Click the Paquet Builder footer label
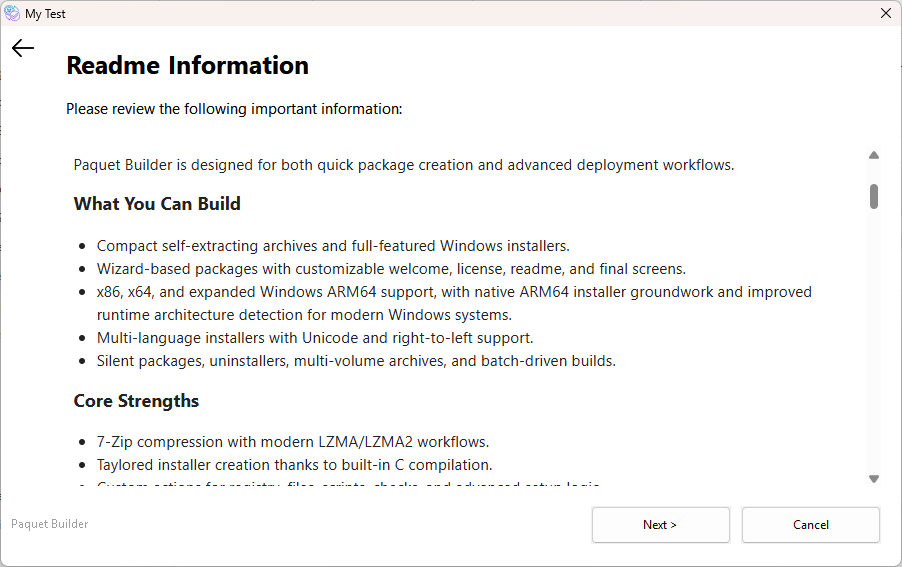 click(x=49, y=524)
